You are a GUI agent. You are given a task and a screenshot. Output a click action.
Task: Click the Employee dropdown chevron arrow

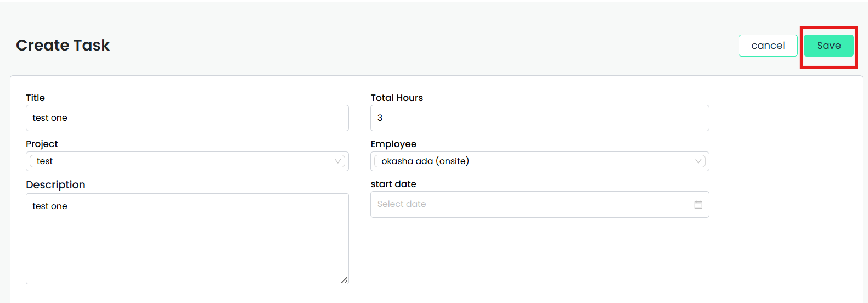698,161
